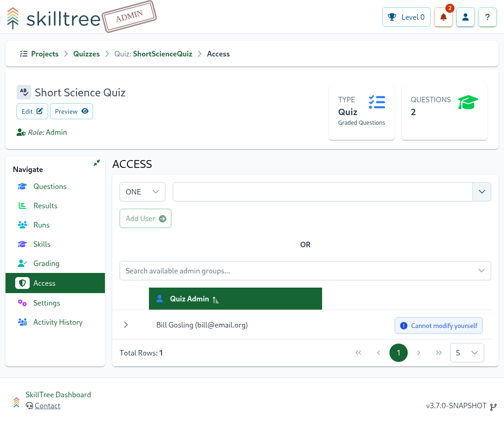Open Questions in navigation
The image size is (504, 422).
(55, 186)
